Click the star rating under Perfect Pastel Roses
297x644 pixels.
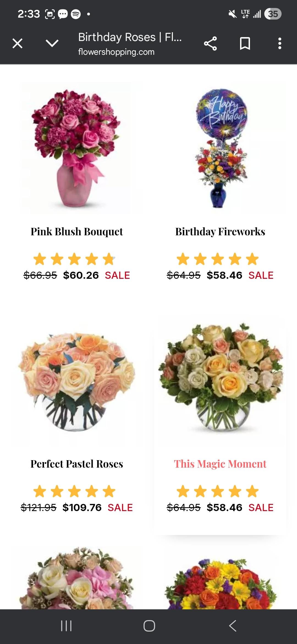pyautogui.click(x=74, y=491)
